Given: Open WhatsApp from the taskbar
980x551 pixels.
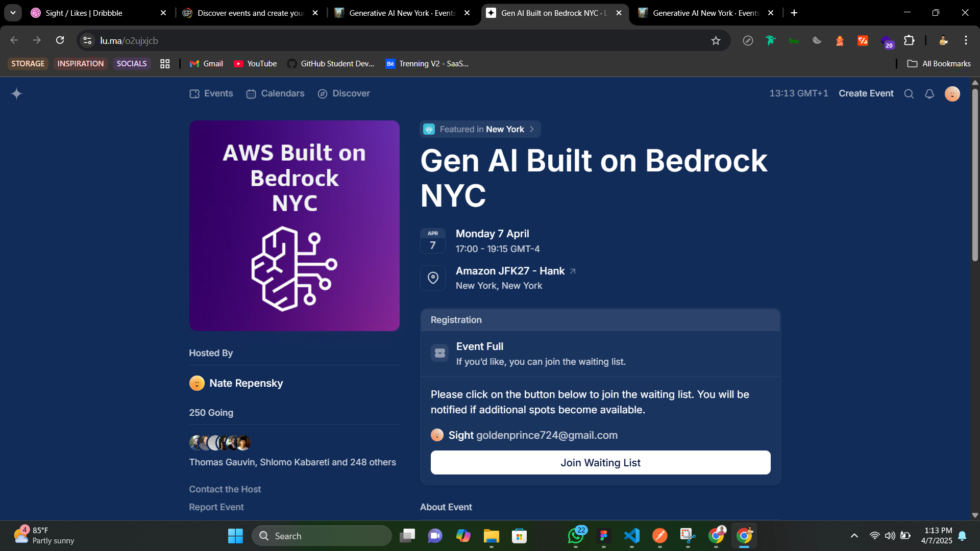Looking at the screenshot, I should tap(576, 536).
